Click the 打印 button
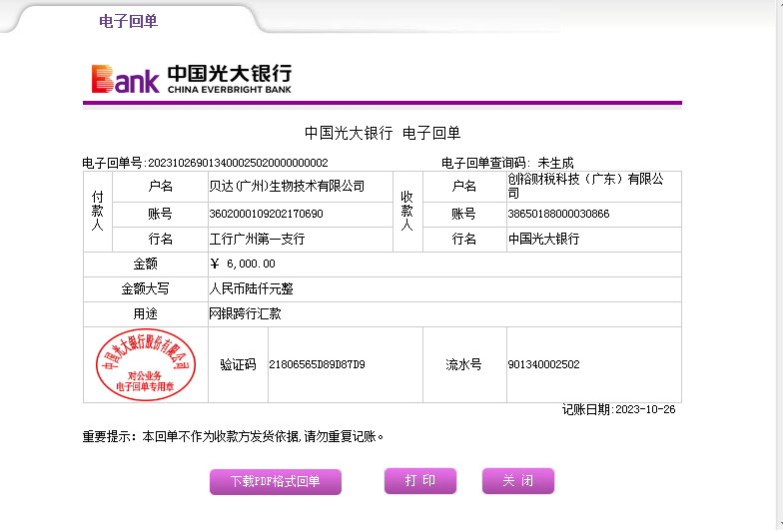 pyautogui.click(x=419, y=481)
